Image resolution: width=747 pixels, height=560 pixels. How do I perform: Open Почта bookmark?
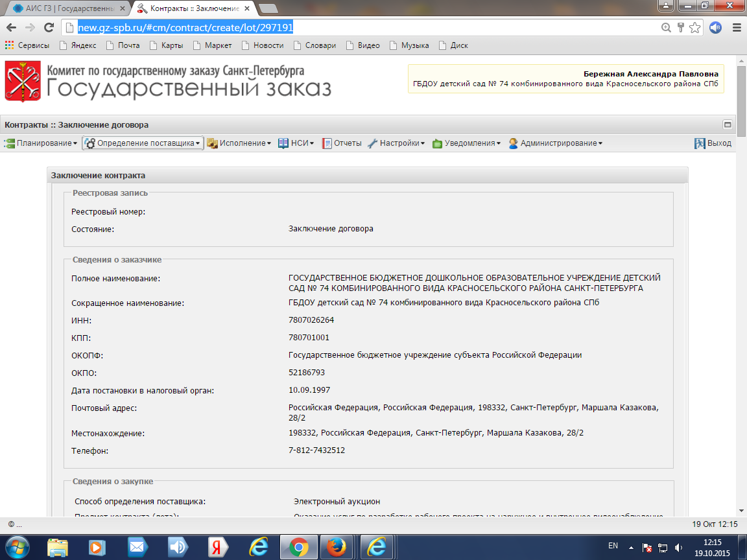coord(123,45)
